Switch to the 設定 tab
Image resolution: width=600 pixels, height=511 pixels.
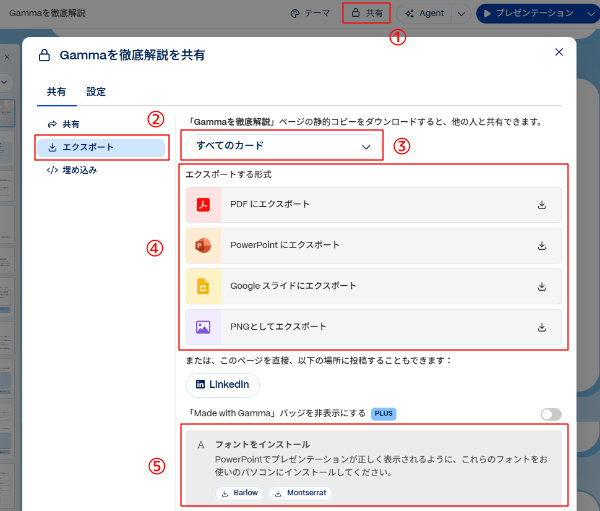[x=96, y=92]
